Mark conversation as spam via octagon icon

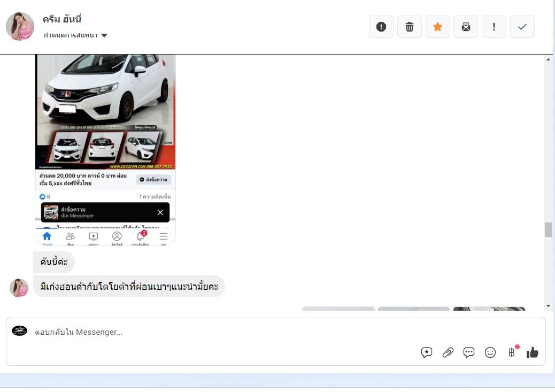pyautogui.click(x=381, y=27)
